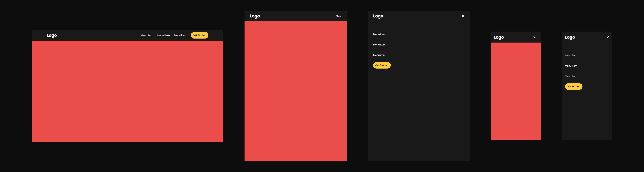644x172 pixels.
Task: Click the Logo in the desktop navbar
Action: pos(52,35)
